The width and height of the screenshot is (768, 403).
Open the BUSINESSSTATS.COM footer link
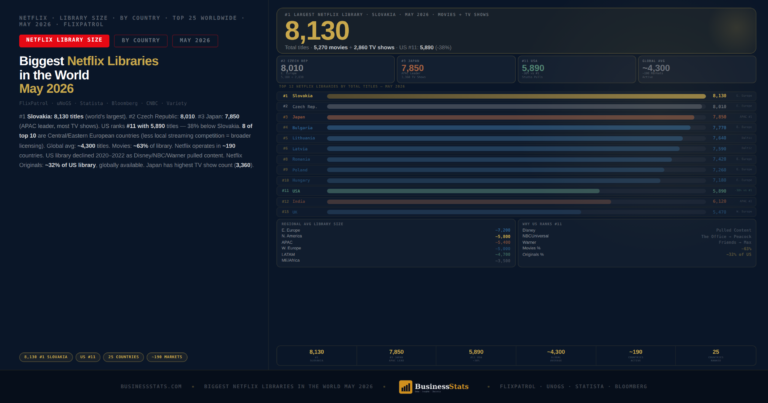click(x=151, y=387)
